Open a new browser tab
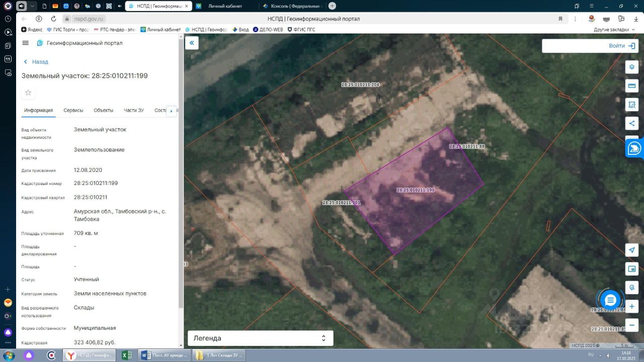Viewport: 644px width, 362px height. 332,6
